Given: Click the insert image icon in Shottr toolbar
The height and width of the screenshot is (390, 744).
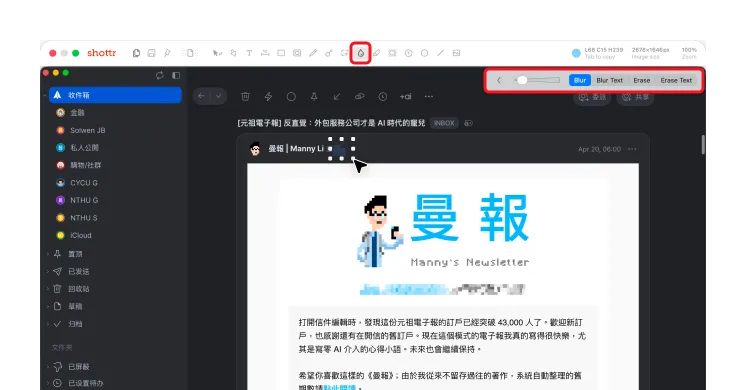Looking at the screenshot, I should [456, 53].
